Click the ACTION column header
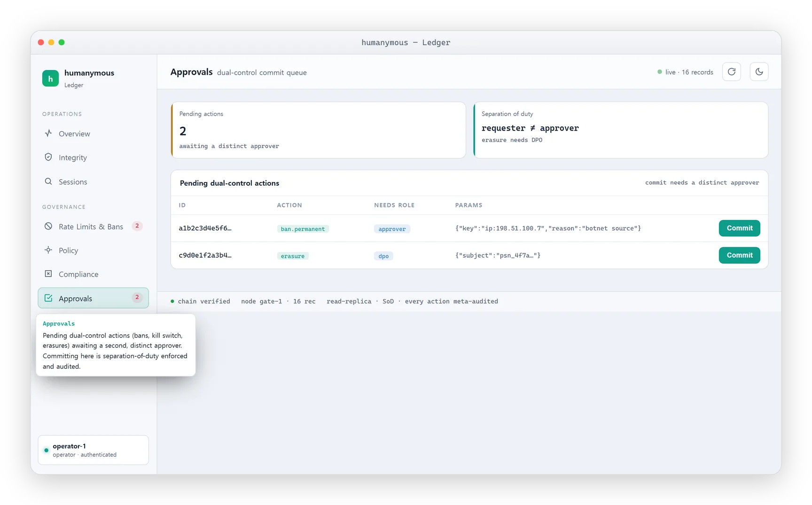 coord(289,205)
